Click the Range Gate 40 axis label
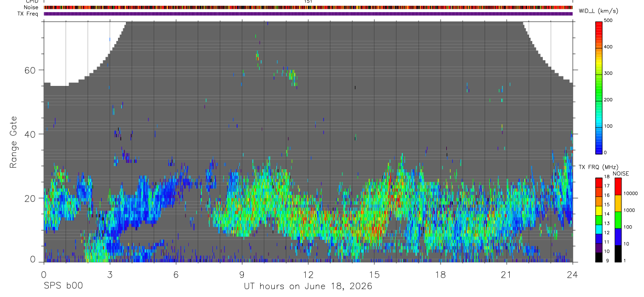 pos(31,134)
